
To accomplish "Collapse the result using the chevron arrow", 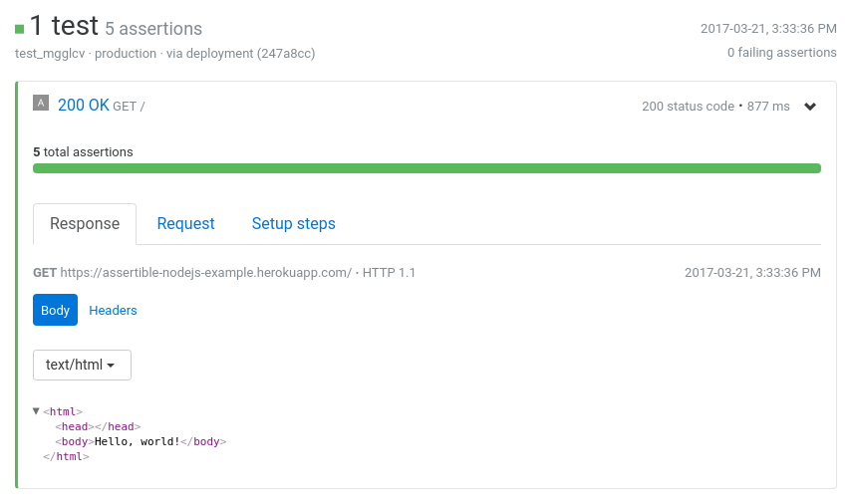I will click(x=810, y=107).
